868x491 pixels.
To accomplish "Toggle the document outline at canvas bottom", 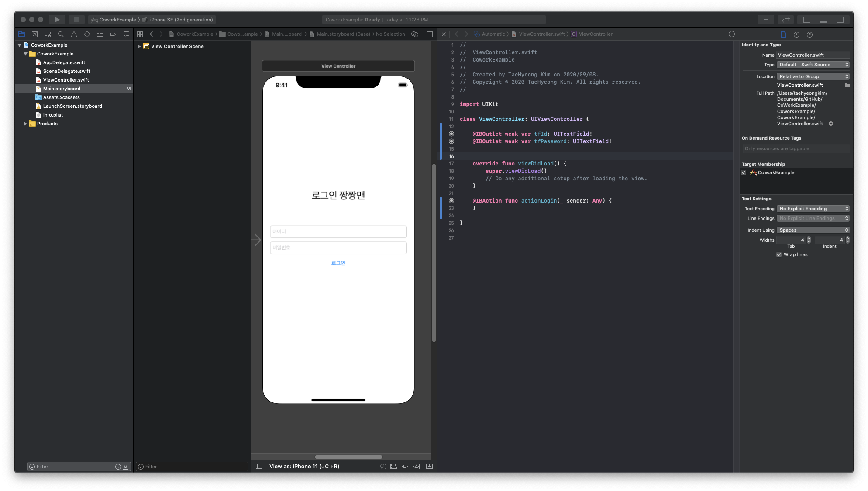I will click(259, 466).
